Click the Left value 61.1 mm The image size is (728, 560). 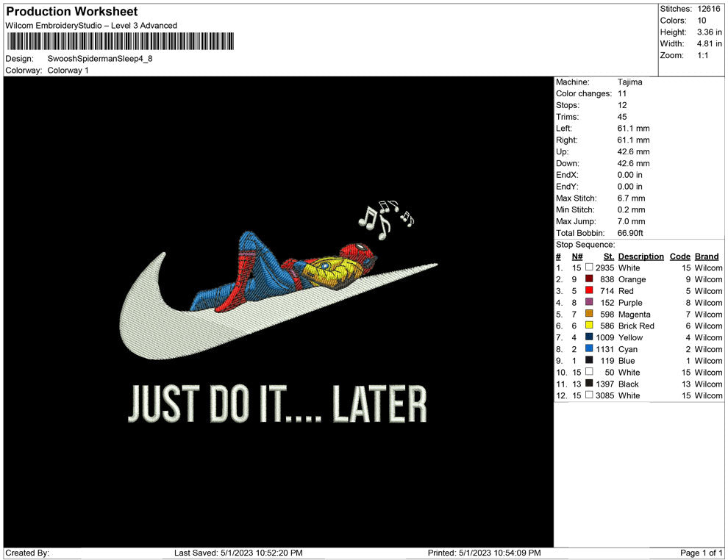(634, 128)
